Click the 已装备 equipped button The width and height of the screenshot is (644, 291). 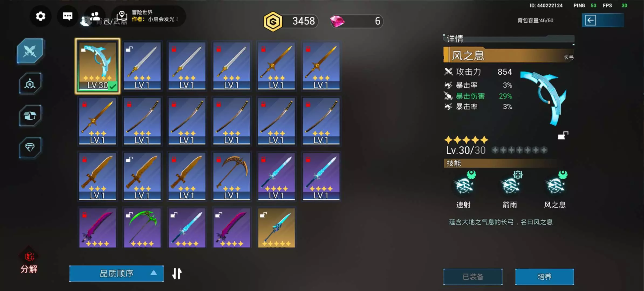[473, 277]
